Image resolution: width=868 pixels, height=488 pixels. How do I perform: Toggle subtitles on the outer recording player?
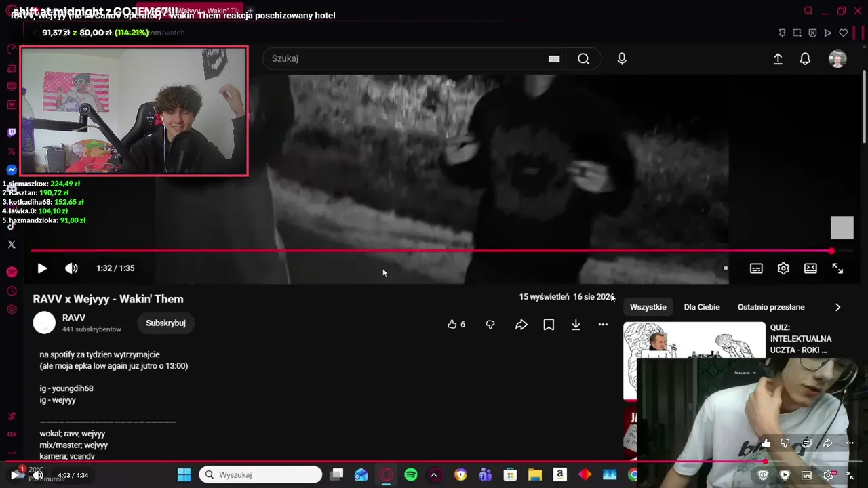pos(806,476)
